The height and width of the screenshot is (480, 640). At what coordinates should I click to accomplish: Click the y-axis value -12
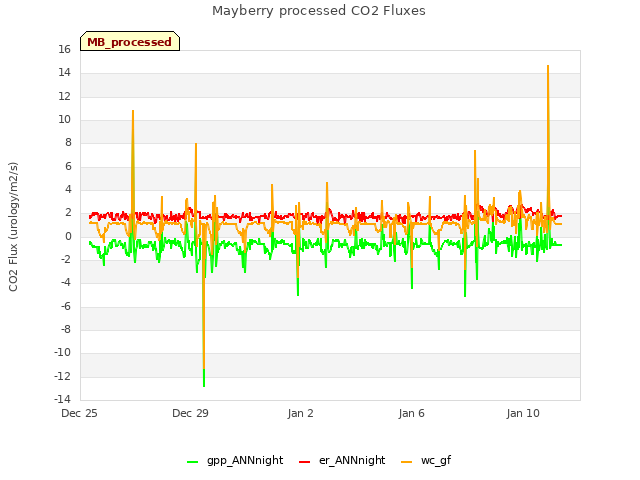(x=62, y=376)
